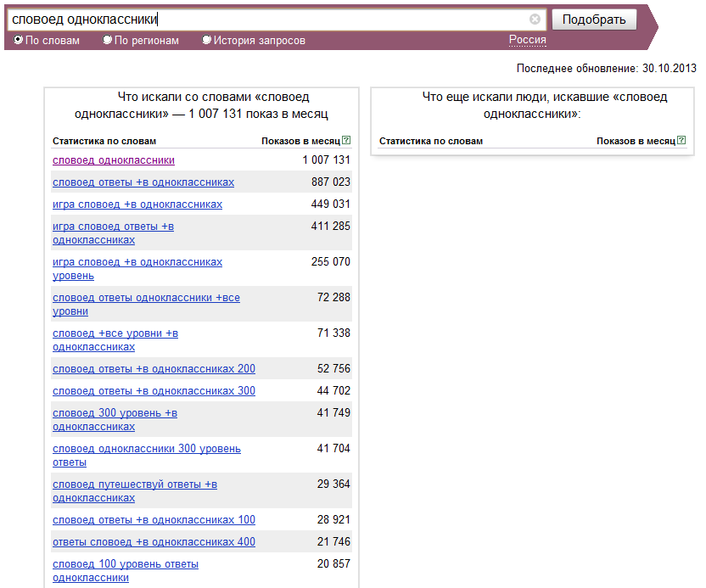Open link 'словоед ответы одноклассники +все уровни'

coord(146,305)
